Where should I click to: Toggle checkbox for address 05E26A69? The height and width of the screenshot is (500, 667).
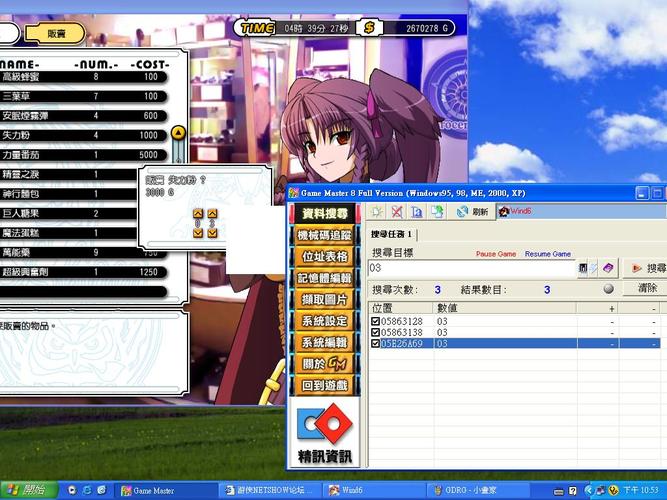(x=375, y=343)
